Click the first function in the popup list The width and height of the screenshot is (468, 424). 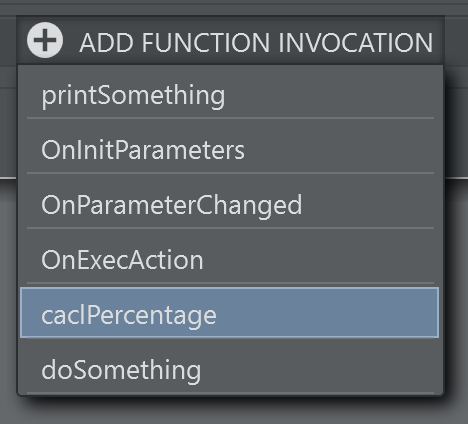pyautogui.click(x=230, y=95)
